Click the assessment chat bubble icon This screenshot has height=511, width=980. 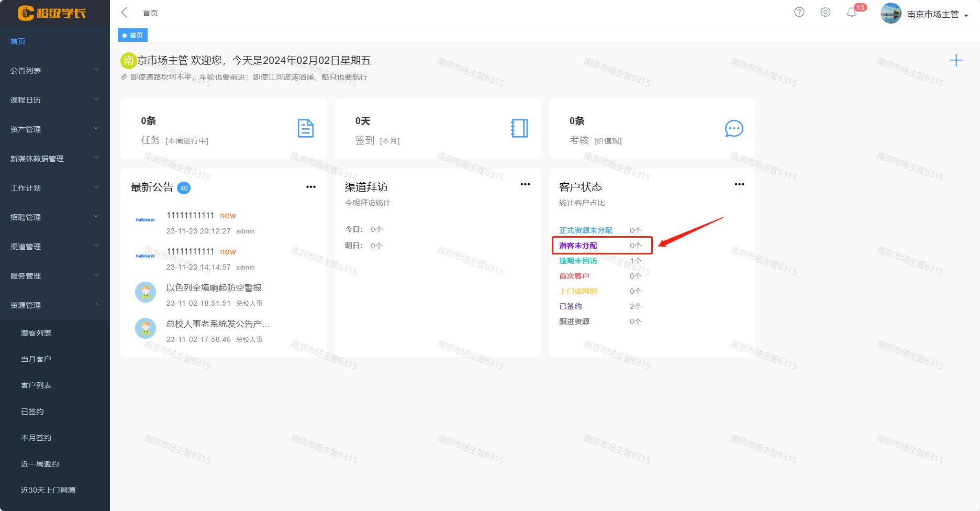click(733, 128)
